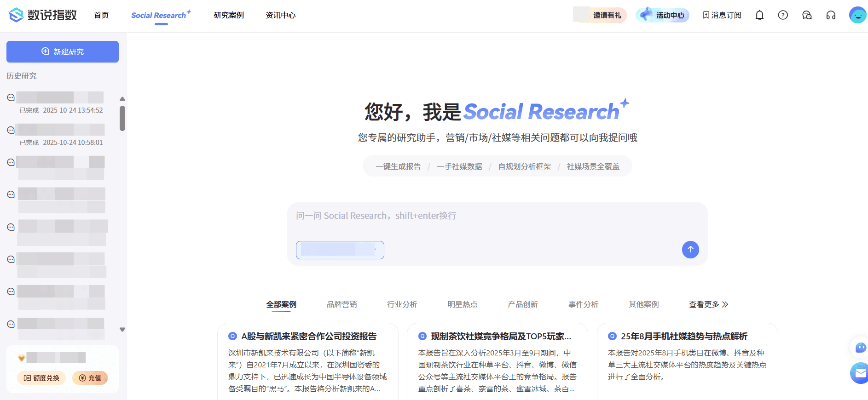Click the chat bubble icon in top bar
The height and width of the screenshot is (400, 868).
click(x=807, y=15)
